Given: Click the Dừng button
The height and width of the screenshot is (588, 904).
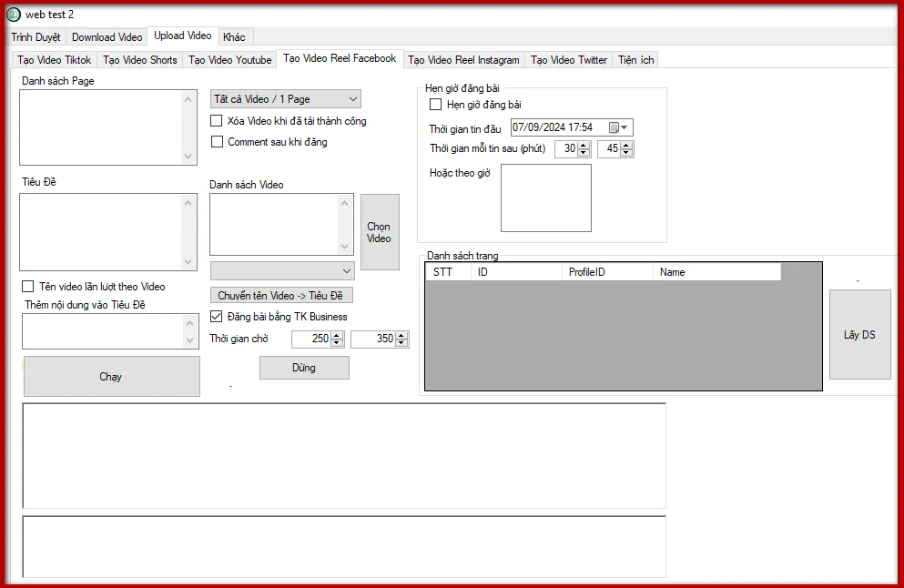Looking at the screenshot, I should 304,368.
